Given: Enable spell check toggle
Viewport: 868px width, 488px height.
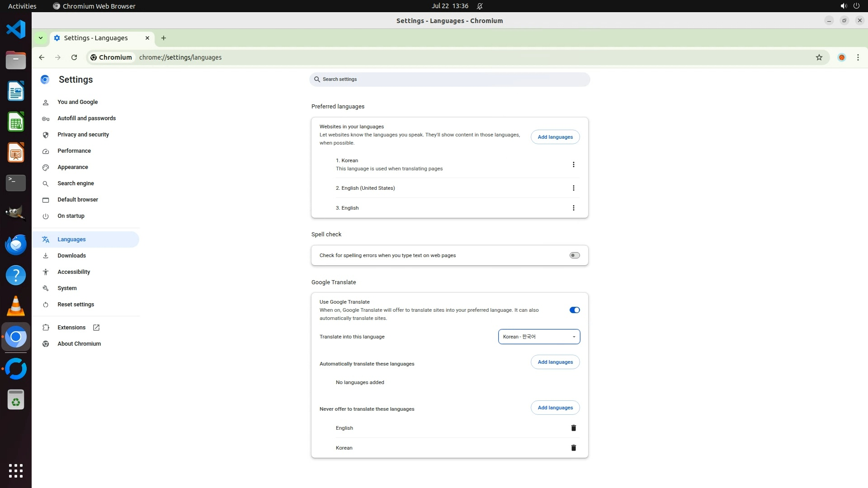Looking at the screenshot, I should coord(574,255).
